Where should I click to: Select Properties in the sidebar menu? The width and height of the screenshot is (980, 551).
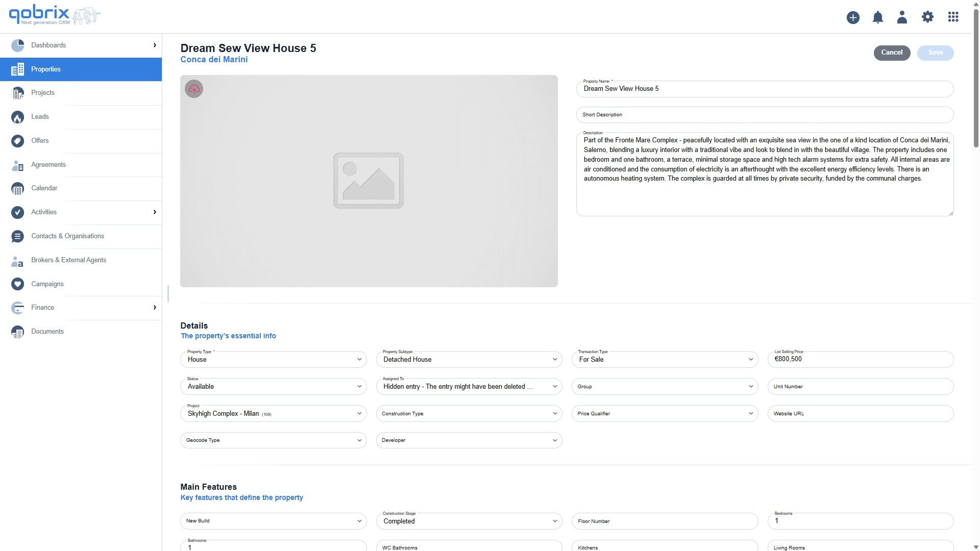[46, 69]
